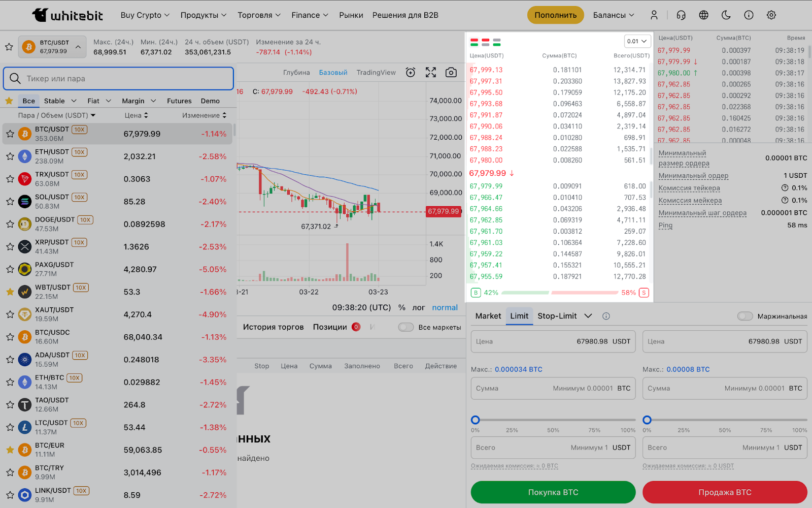Focus the 'Тикер или пара' search field
The height and width of the screenshot is (508, 812).
118,79
